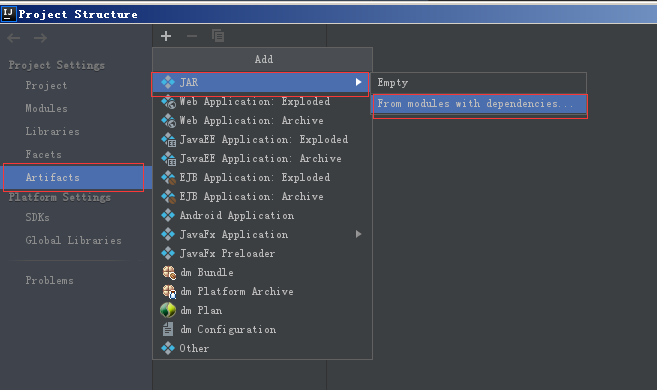The height and width of the screenshot is (390, 657).
Task: Choose dm Bundle entry
Action: point(262,273)
